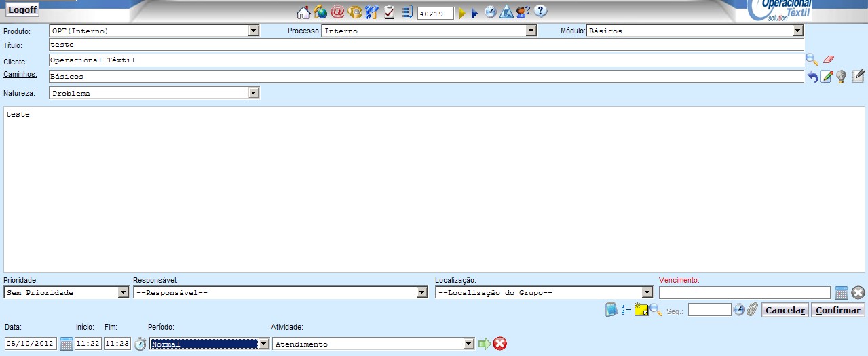
Task: Click the magnifier icon left of Seq label
Action: [x=656, y=310]
